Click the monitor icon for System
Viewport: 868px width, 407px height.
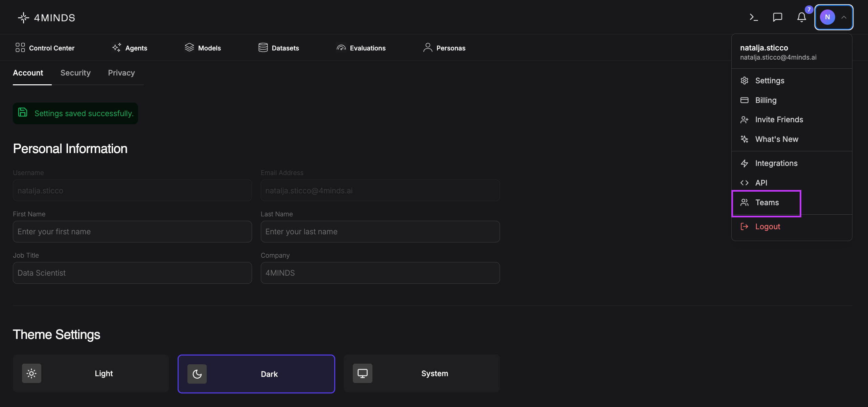point(363,373)
